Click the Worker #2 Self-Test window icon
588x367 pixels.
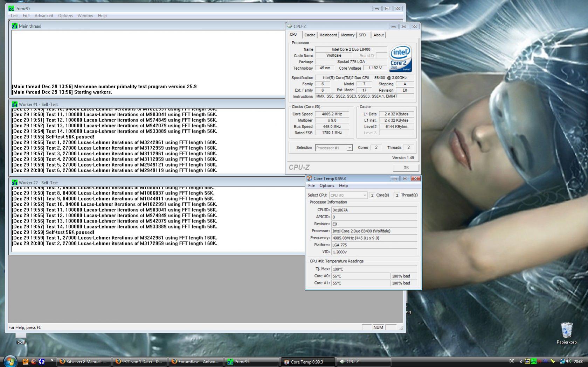(14, 183)
